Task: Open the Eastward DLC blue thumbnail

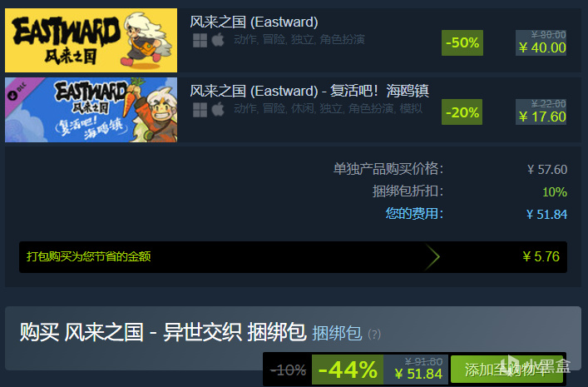Action: pos(91,110)
